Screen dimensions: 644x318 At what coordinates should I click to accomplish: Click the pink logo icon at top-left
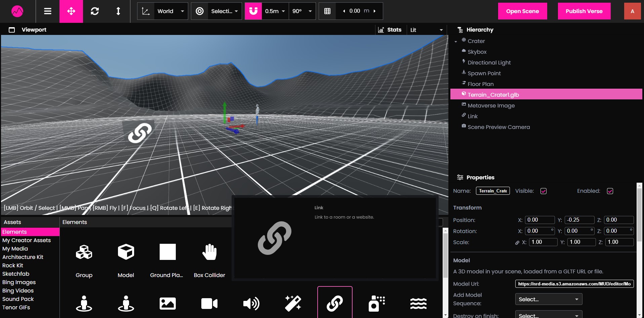[17, 11]
